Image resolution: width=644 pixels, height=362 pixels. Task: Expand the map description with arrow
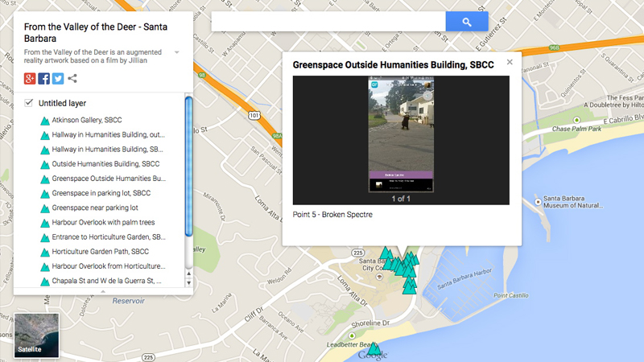(x=176, y=52)
